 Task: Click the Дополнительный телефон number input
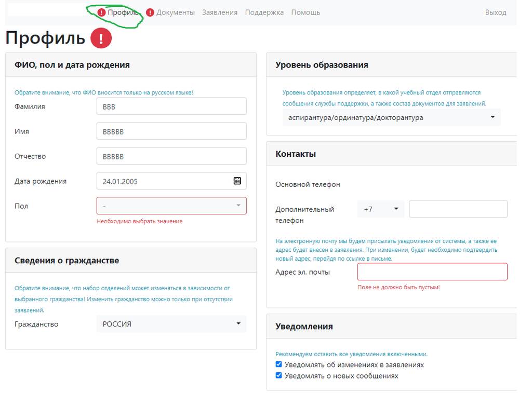pos(458,209)
